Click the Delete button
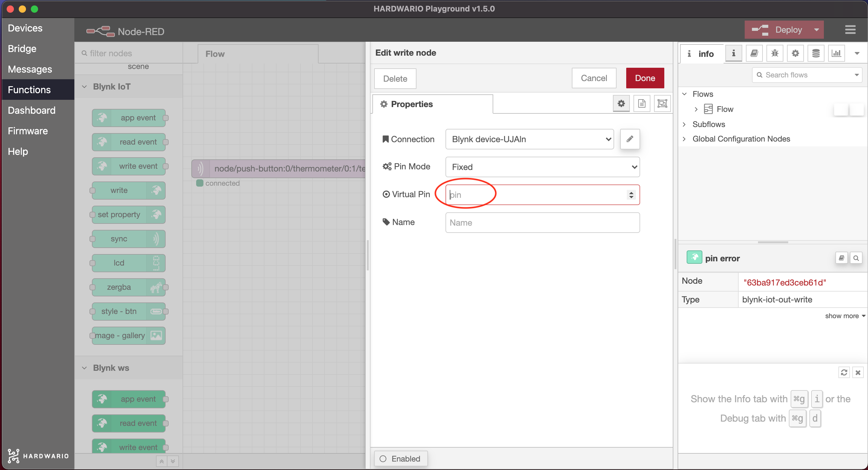Image resolution: width=868 pixels, height=470 pixels. pos(395,79)
